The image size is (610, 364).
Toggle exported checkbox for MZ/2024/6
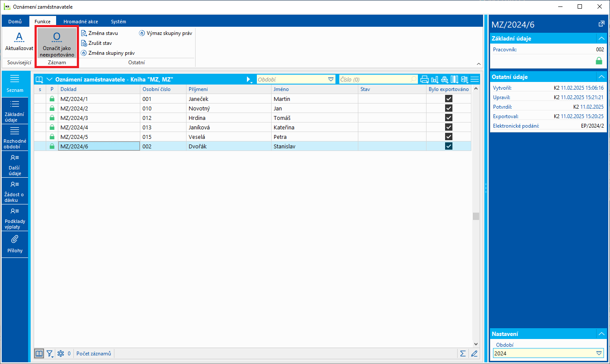[x=449, y=146]
